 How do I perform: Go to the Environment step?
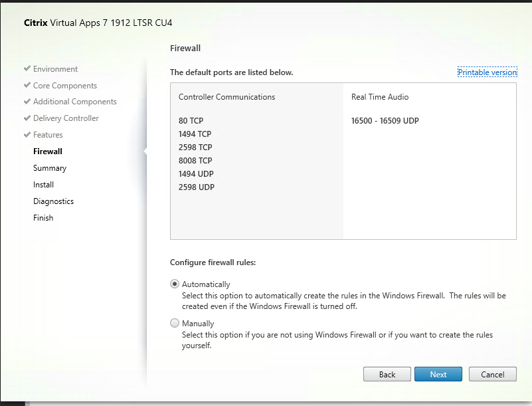pos(55,69)
